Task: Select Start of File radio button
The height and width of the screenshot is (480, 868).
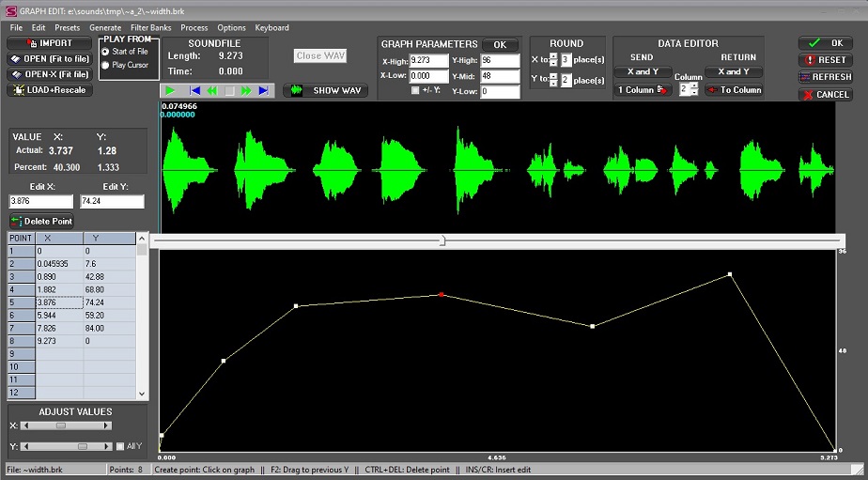Action: (105, 52)
